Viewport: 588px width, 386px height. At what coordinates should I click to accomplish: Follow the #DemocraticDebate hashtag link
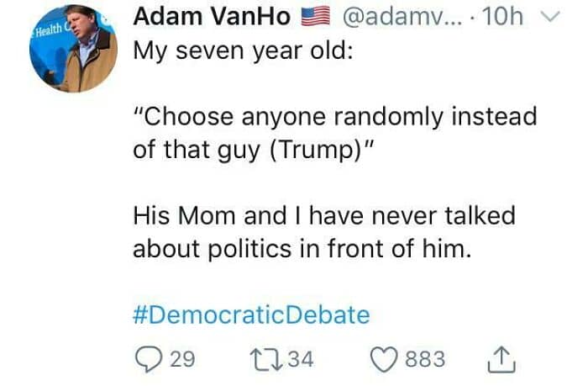(x=252, y=315)
